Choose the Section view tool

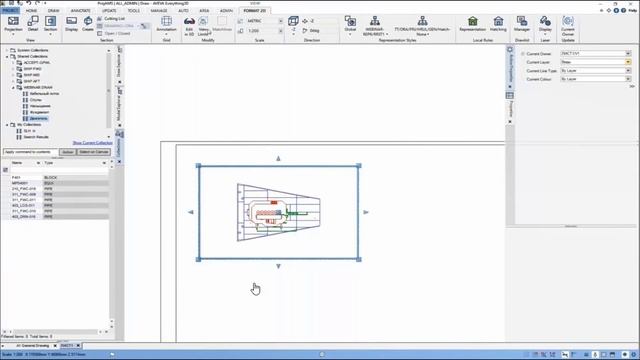pos(50,24)
